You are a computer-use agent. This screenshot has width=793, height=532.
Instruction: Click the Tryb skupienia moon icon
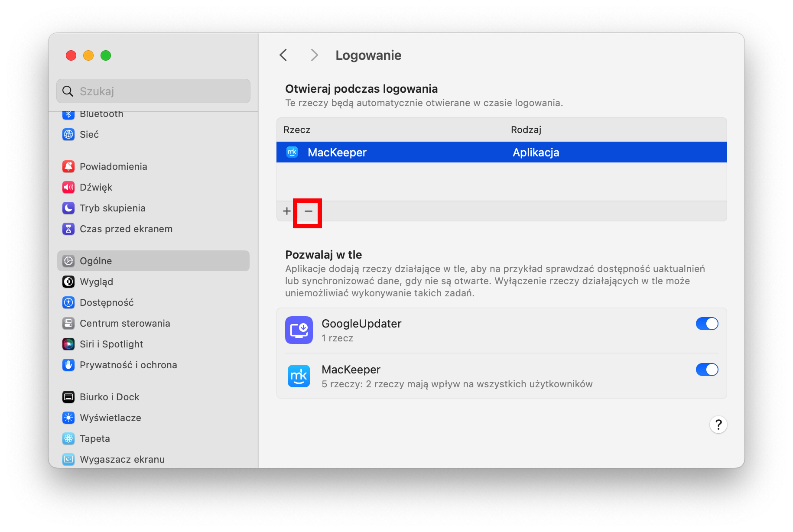pyautogui.click(x=68, y=208)
